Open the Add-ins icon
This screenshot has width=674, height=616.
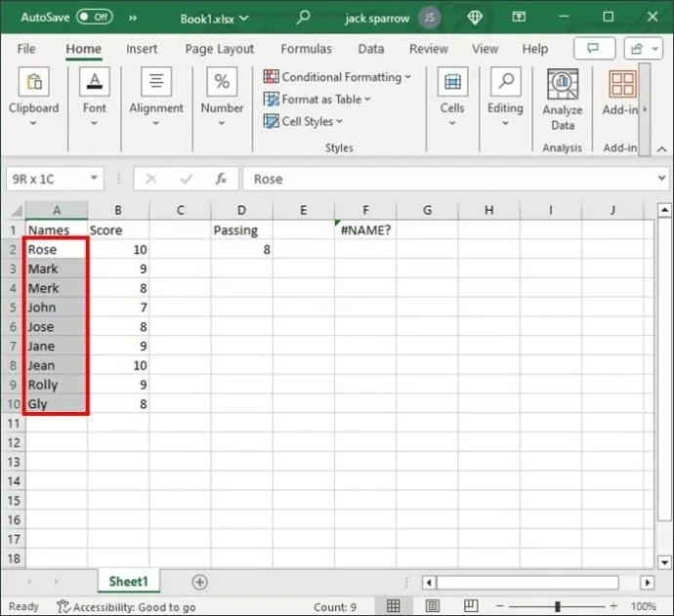coord(621,86)
